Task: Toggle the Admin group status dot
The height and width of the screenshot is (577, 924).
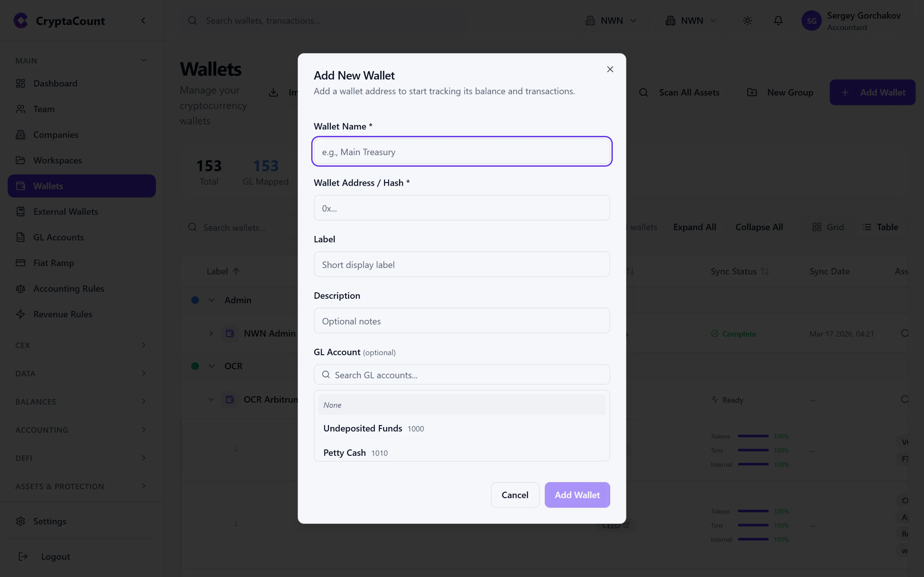Action: (195, 300)
